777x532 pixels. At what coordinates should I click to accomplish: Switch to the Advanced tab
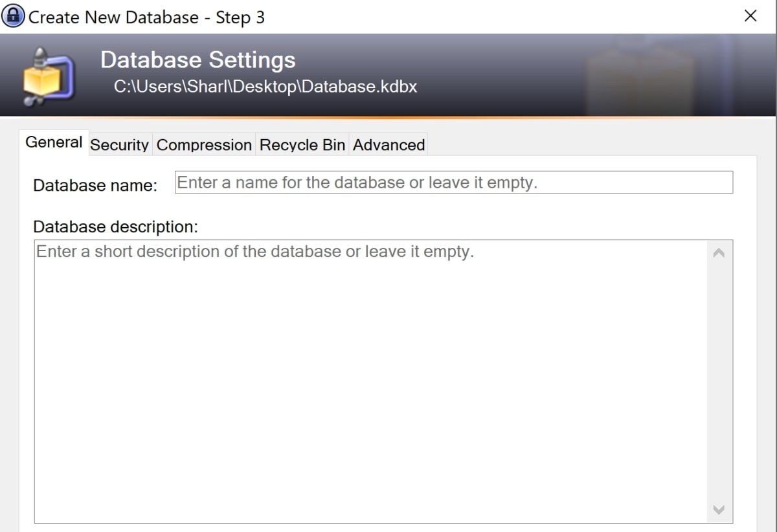tap(388, 144)
